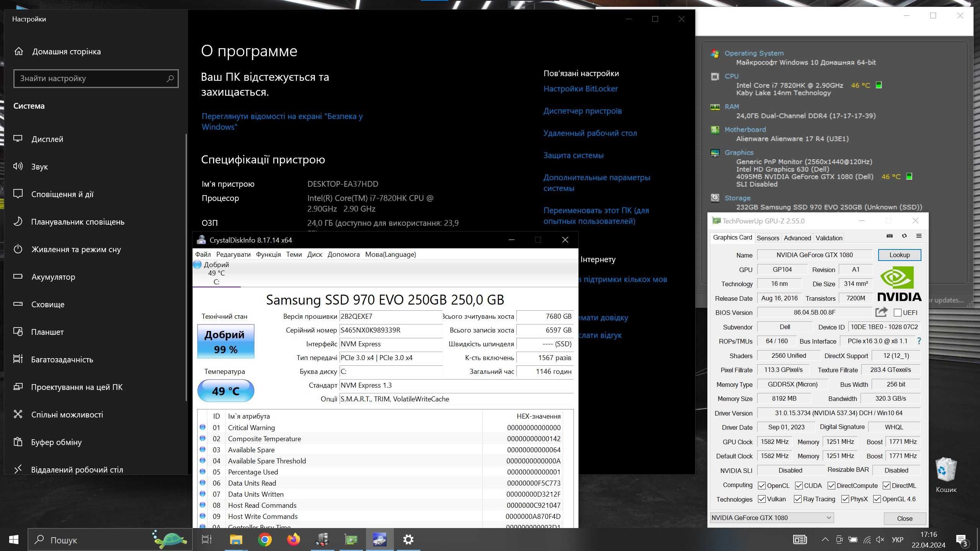Click the 49 °C temperature button in CrystalDiskInfo

tap(226, 391)
